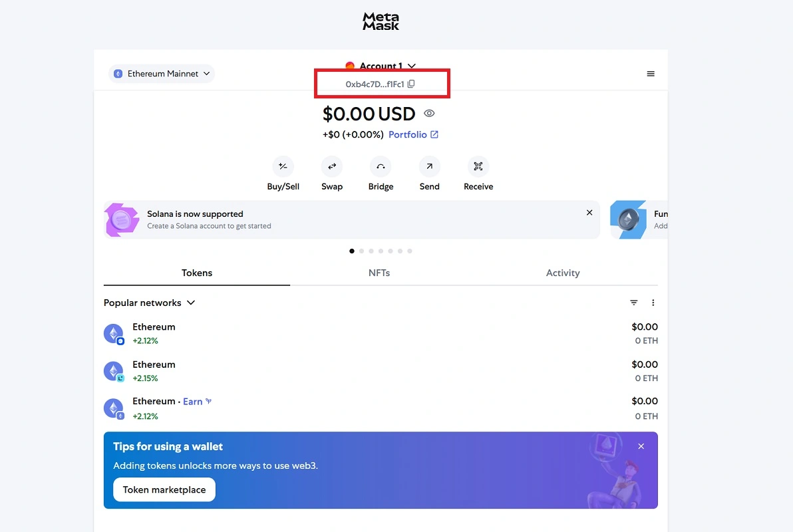
Task: Select the second carousel dot
Action: (x=362, y=251)
